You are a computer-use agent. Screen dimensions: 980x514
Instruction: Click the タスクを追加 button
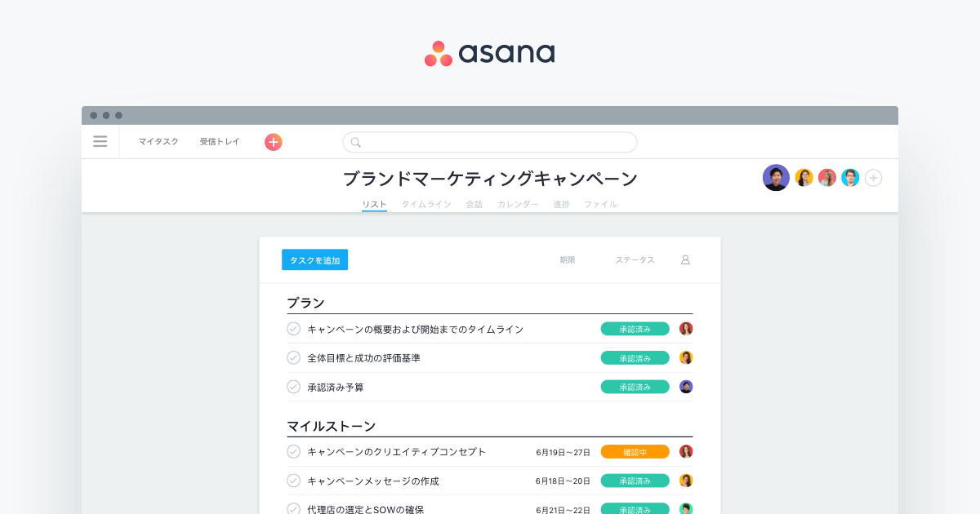314,259
